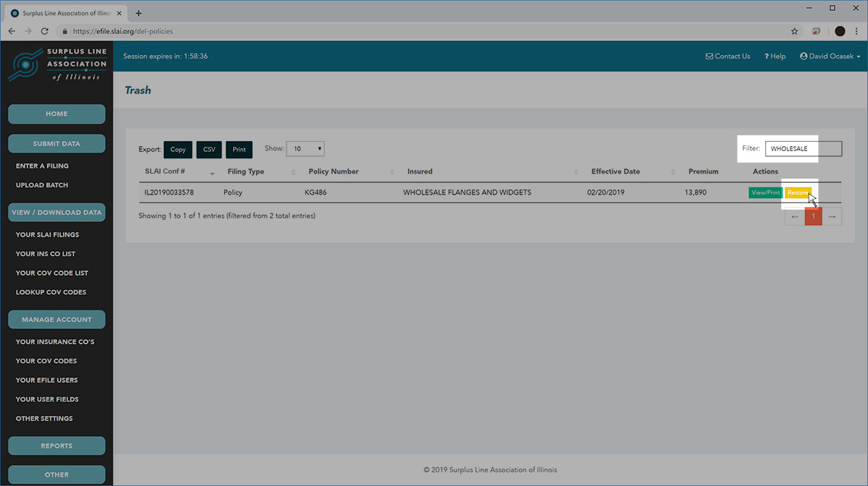Click the Surplus Line Association logo
Viewport: 868px width, 486px height.
(56, 65)
